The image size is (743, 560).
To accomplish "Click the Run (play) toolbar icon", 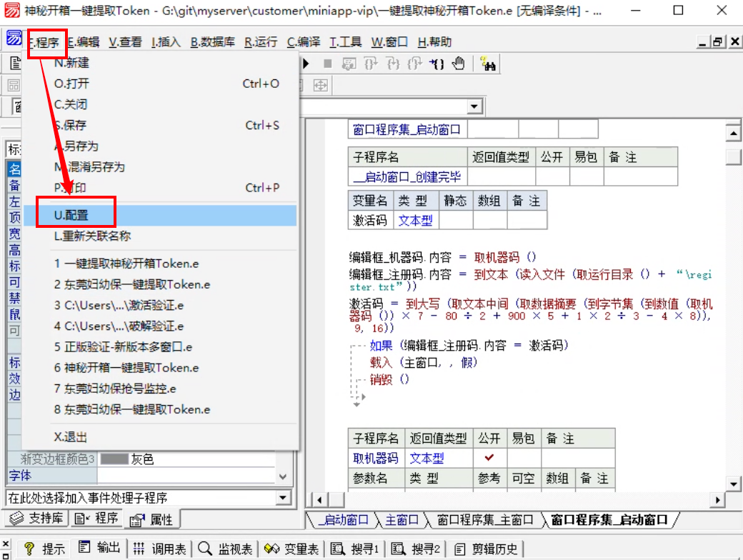I will [x=306, y=64].
